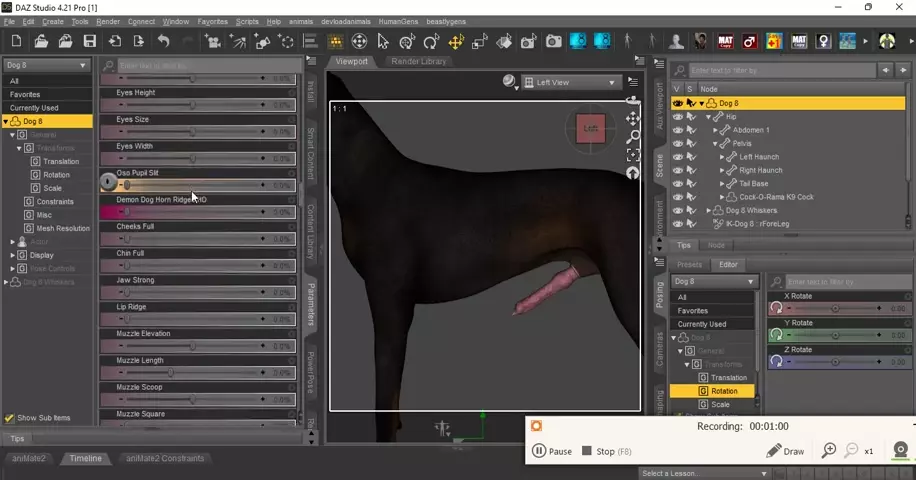Hide the Tail Base node
The width and height of the screenshot is (916, 480).
point(678,184)
